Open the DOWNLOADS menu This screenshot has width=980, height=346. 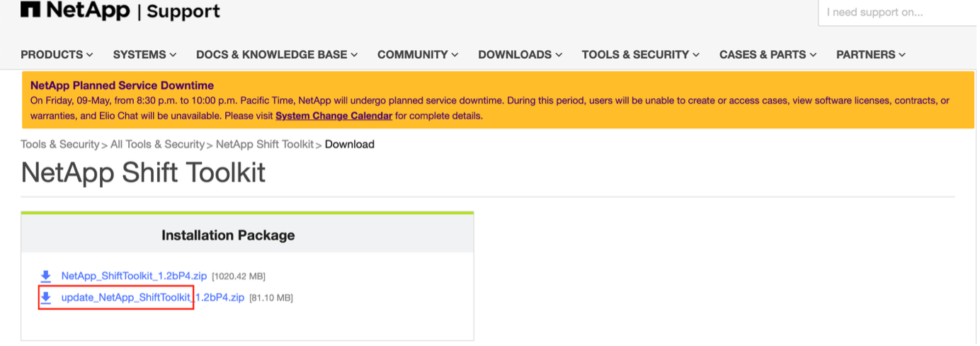(520, 55)
